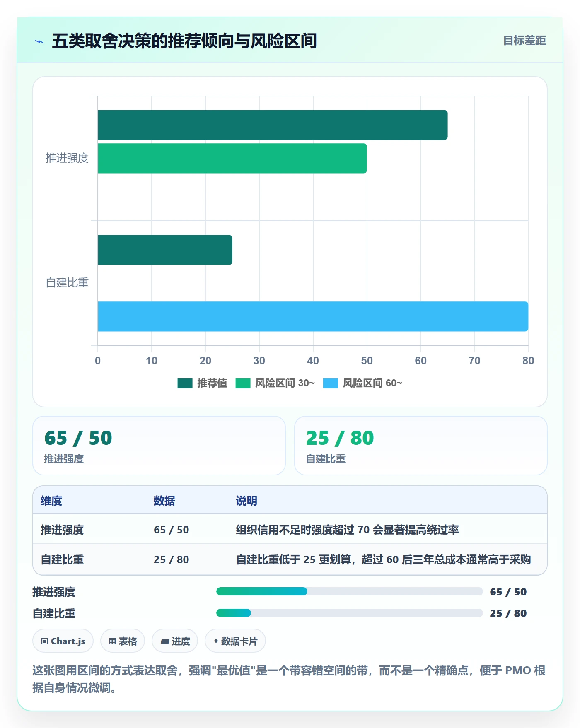This screenshot has width=580, height=728.
Task: Toggle the 推荐值 legend entry
Action: click(202, 383)
